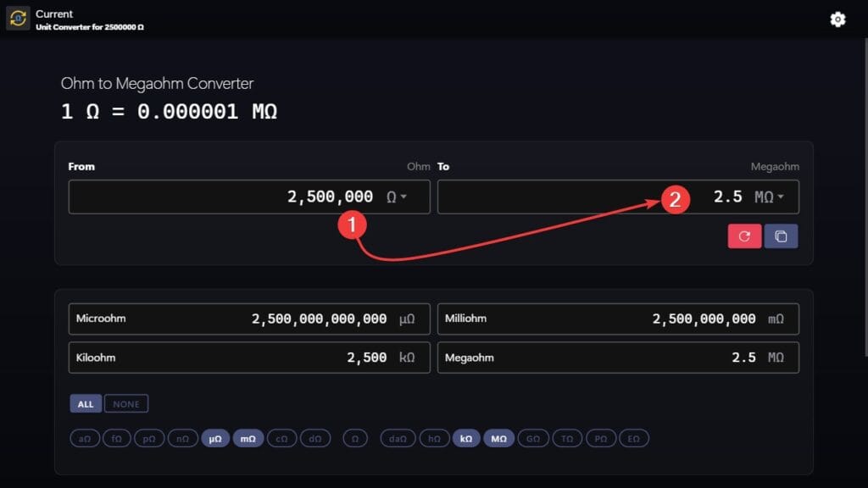Screen dimensions: 868x488
Task: Toggle the mΩ milliohm unit chip
Action: [248, 439]
